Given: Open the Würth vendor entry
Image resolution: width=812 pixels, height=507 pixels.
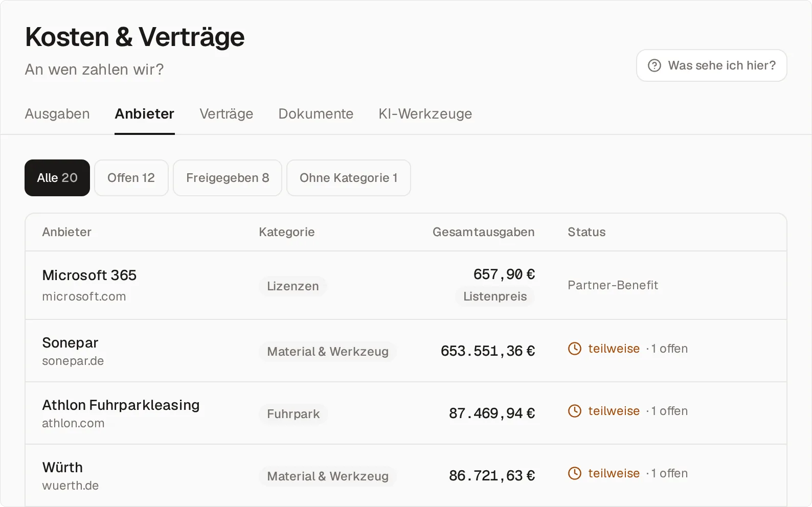Looking at the screenshot, I should (x=62, y=467).
